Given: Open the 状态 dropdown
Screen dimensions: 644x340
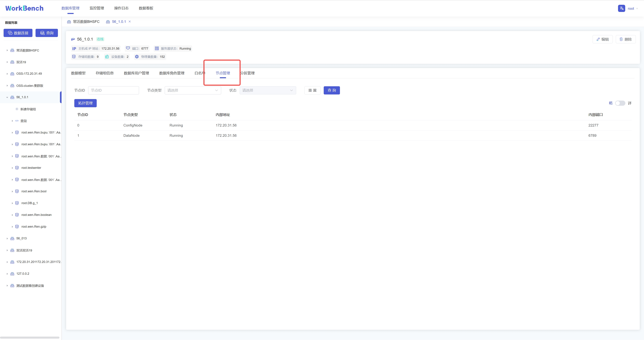Looking at the screenshot, I should 268,90.
